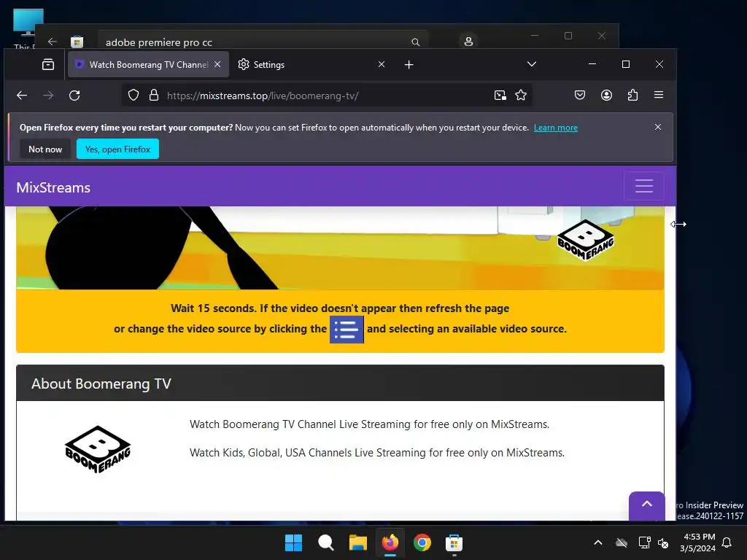Viewport: 747px width, 560px height.
Task: Click the Boomerang video player frame
Action: point(340,248)
